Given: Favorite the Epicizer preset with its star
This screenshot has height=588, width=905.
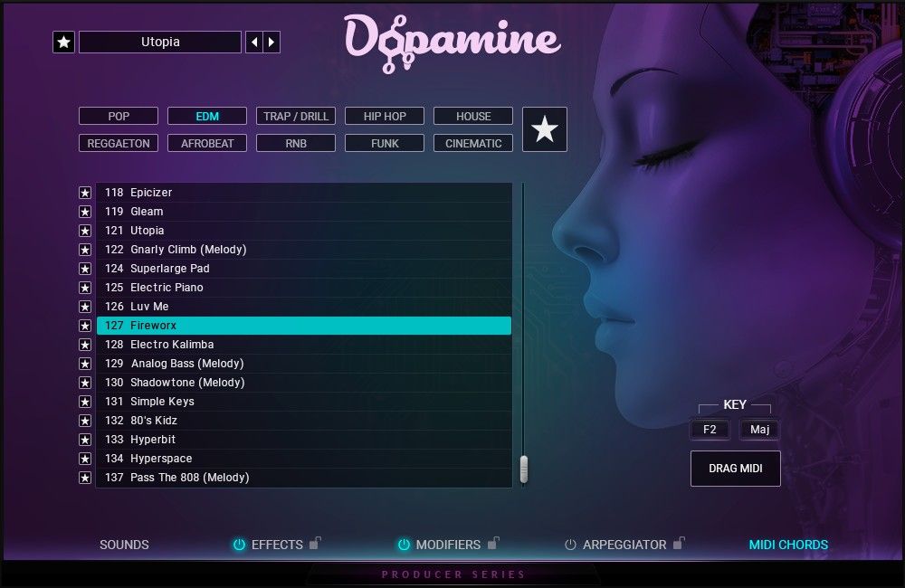Looking at the screenshot, I should click(85, 193).
